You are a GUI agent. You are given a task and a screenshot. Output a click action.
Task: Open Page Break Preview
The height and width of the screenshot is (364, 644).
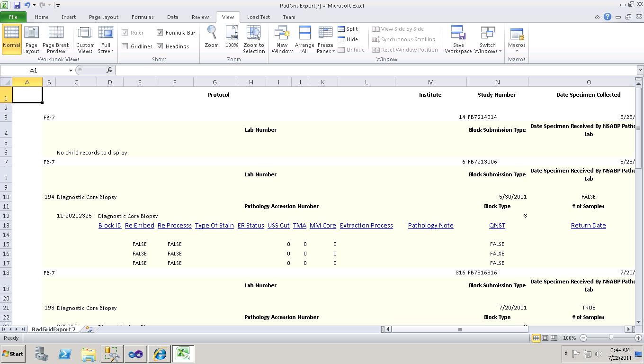(56, 39)
